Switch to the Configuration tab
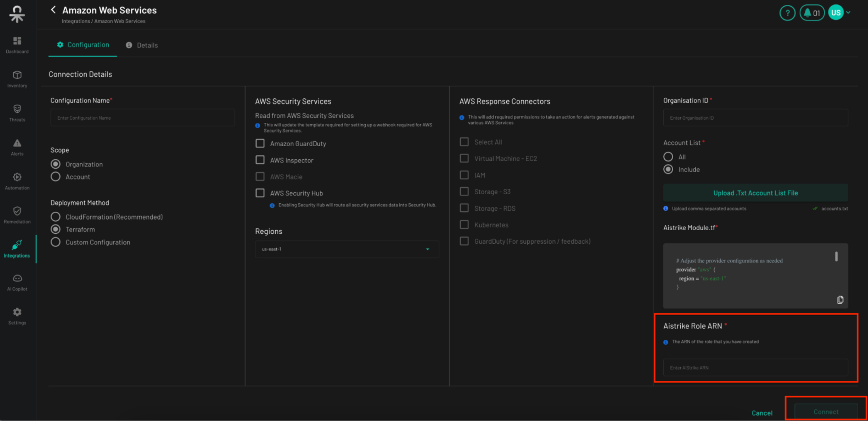 [x=83, y=45]
